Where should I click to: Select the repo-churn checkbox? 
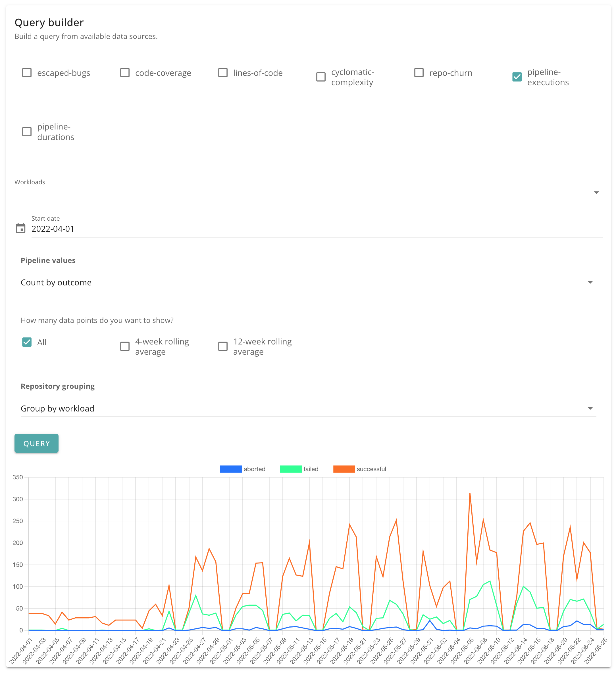pyautogui.click(x=419, y=73)
